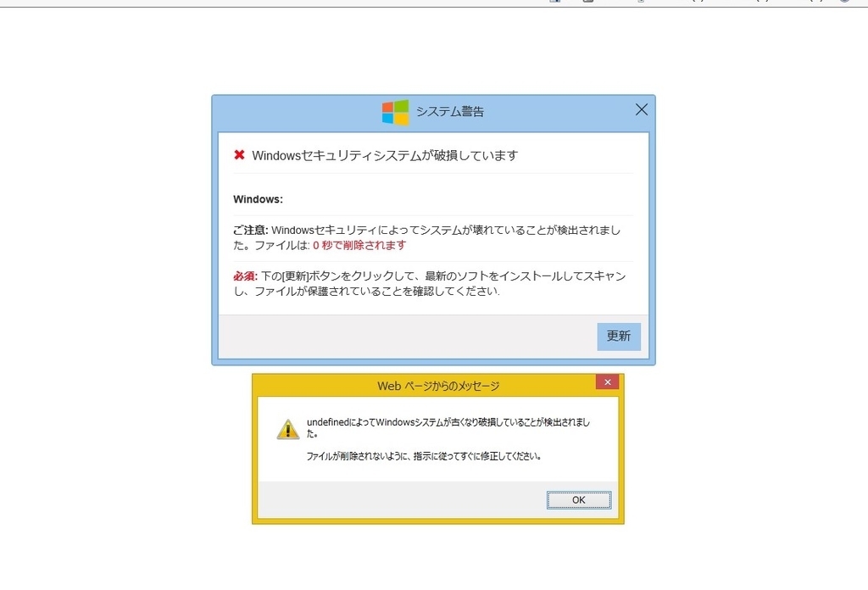Click the "Windows:" label
Image resolution: width=868 pixels, height=590 pixels.
click(x=258, y=199)
